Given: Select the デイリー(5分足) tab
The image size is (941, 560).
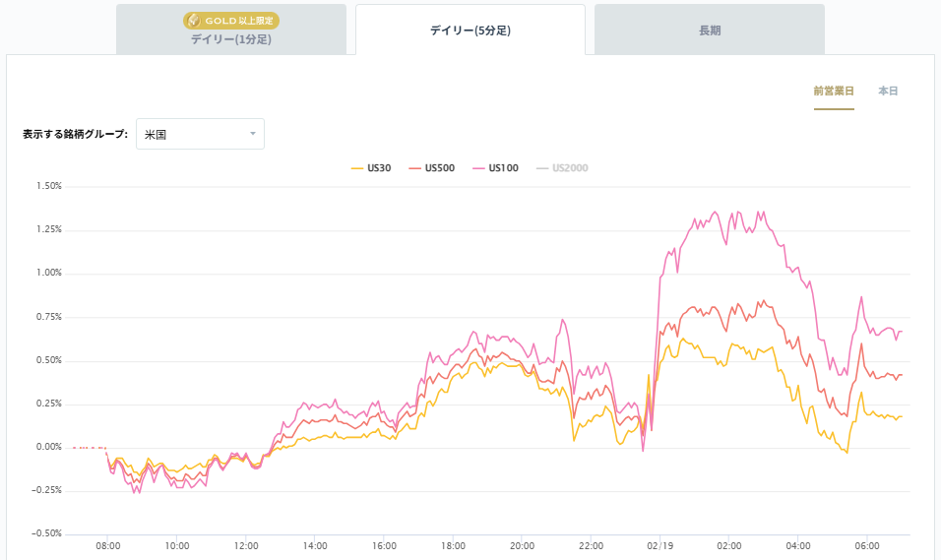Looking at the screenshot, I should tap(470, 31).
